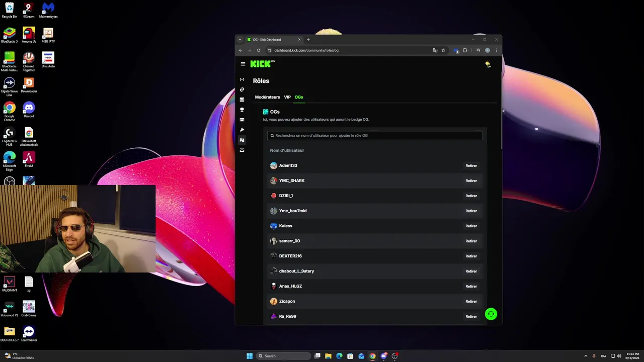The image size is (644, 362).
Task: Open the Kick hamburger menu
Action: pos(243,64)
